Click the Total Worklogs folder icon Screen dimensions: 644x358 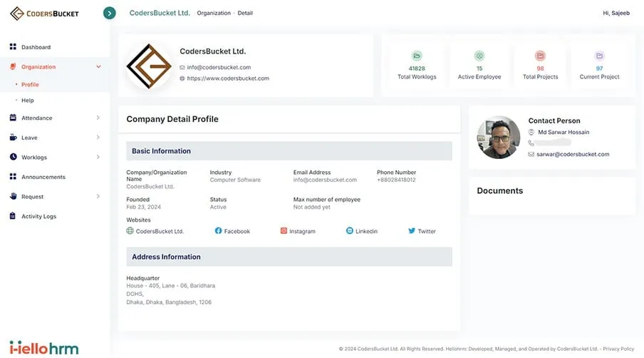(417, 56)
